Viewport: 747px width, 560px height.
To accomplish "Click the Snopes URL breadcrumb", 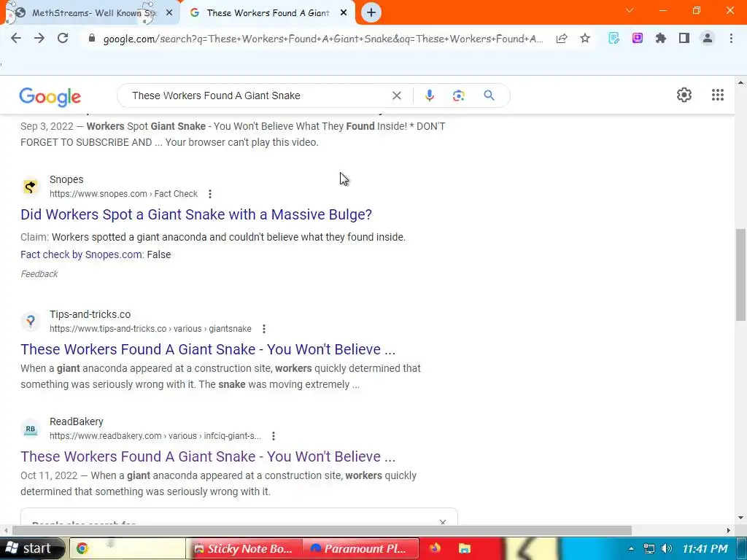I will 123,194.
